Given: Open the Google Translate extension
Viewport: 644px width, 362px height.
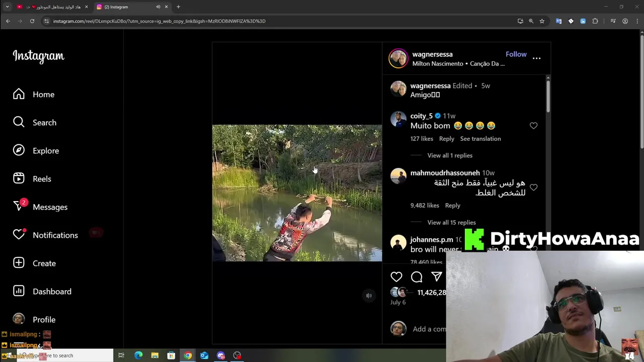Looking at the screenshot, I should point(558,21).
